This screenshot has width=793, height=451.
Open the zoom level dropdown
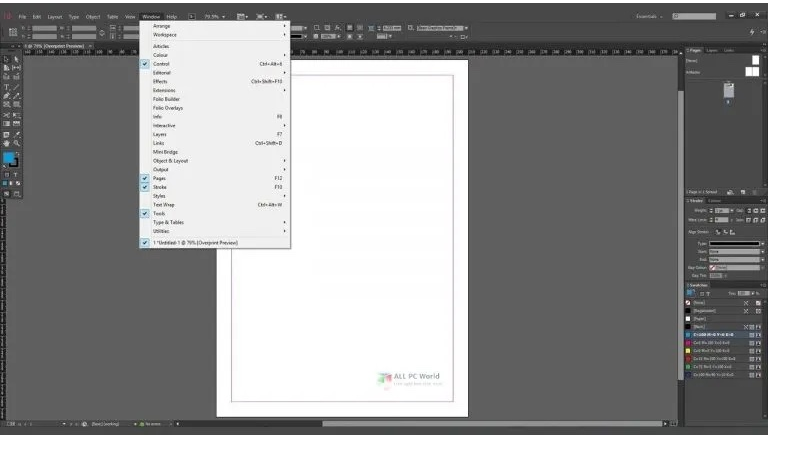(x=224, y=17)
